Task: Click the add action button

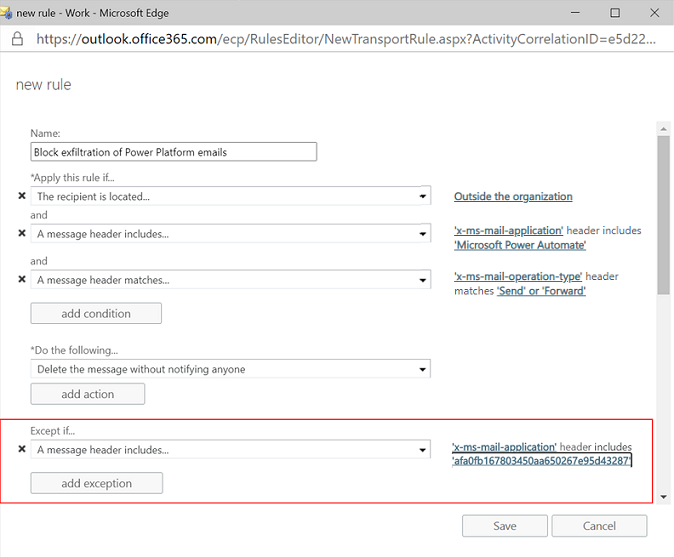Action: 88,394
